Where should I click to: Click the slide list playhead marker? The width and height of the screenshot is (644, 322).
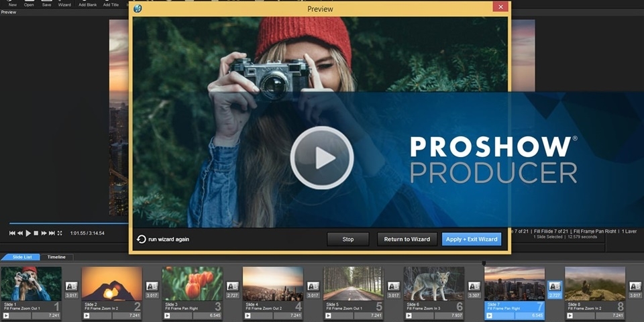coord(484,263)
